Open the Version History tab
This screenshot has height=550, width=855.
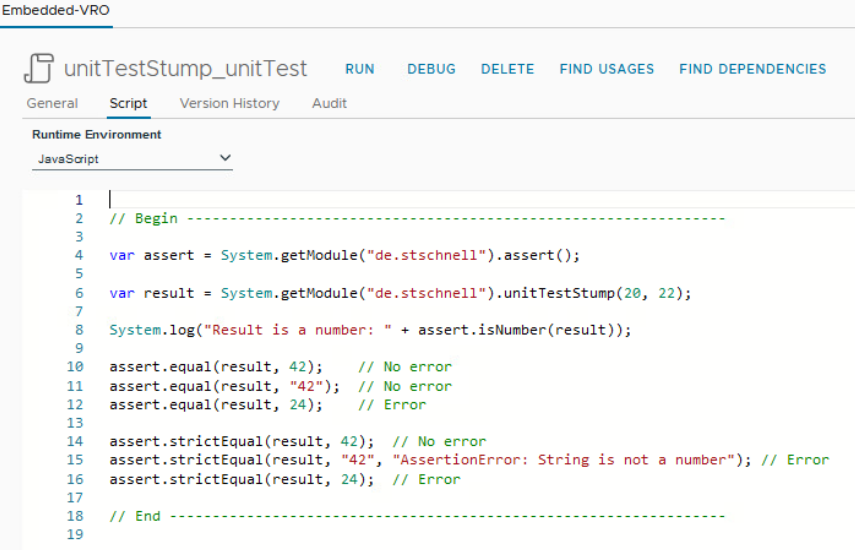pyautogui.click(x=230, y=103)
